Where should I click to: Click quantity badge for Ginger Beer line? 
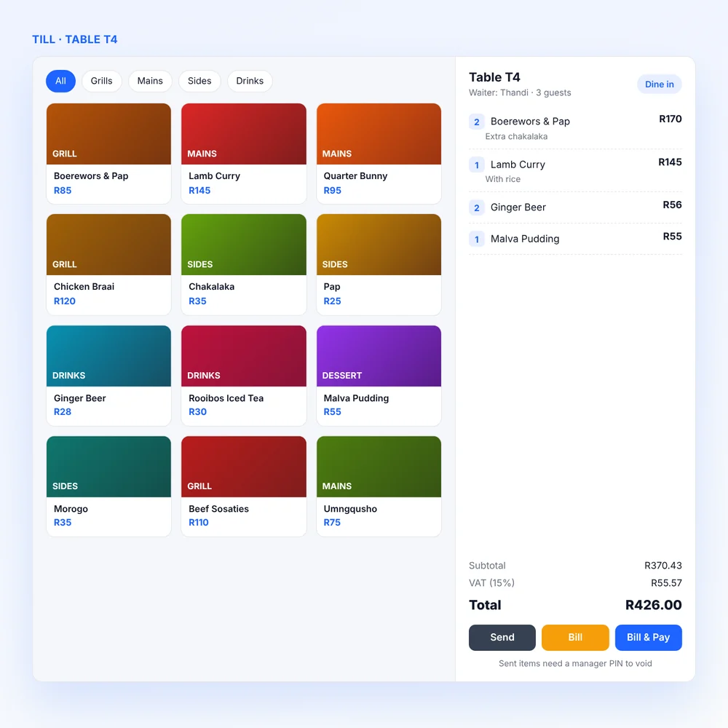pos(476,207)
